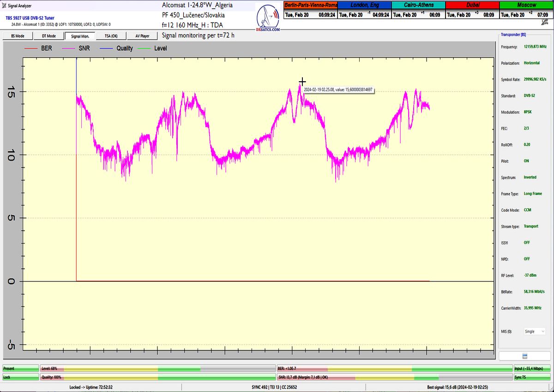
Task: Open the AV Player tab
Action: [x=142, y=36]
